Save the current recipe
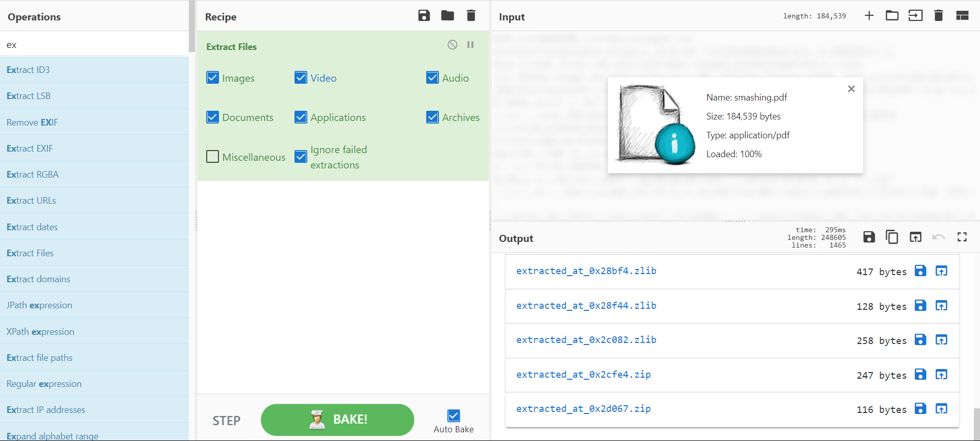 pyautogui.click(x=424, y=16)
